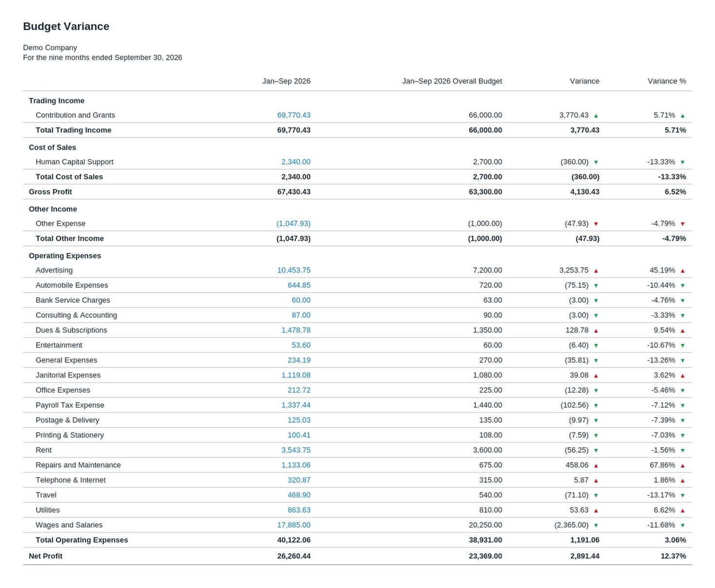The image size is (715, 588).
Task: Click green down arrow beside Printing (7.59)
Action: point(596,436)
